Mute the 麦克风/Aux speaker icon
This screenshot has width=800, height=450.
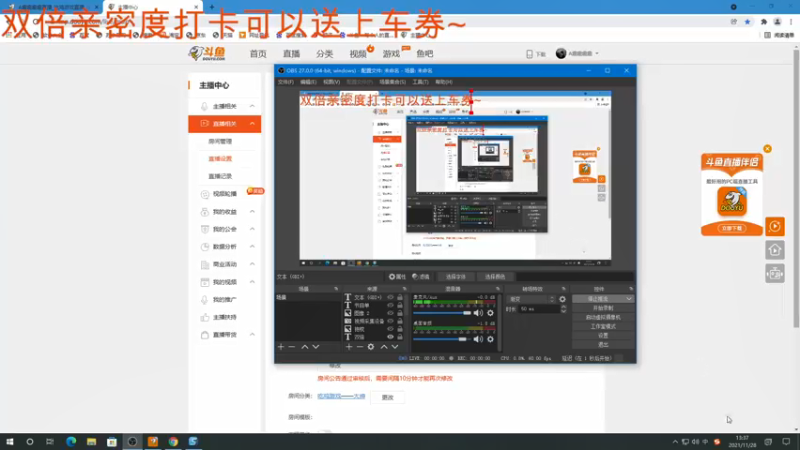coord(478,313)
